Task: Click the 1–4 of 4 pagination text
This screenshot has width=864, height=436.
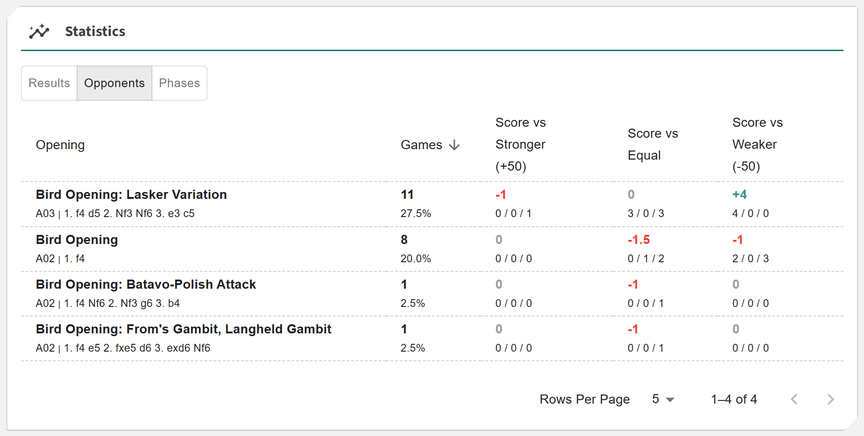Action: [x=734, y=399]
